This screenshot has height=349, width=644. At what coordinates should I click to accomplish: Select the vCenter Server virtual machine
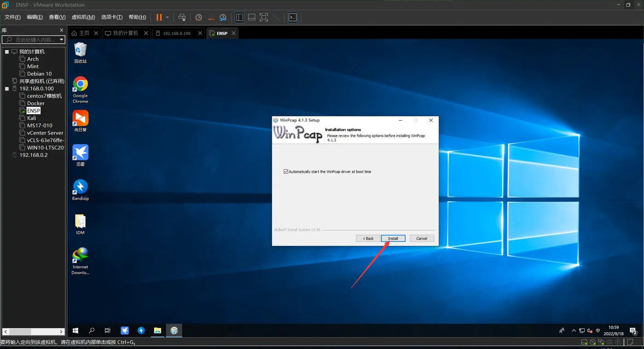click(x=45, y=133)
